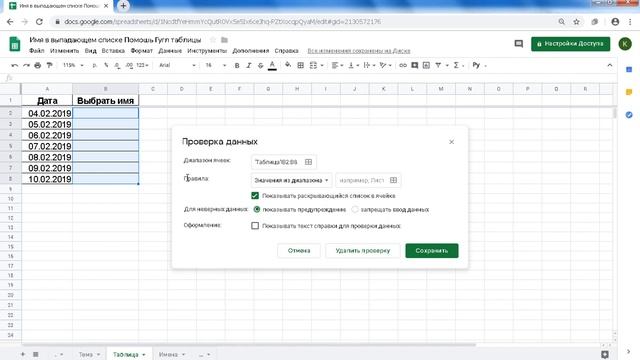Viewport: 640px width, 360px height.
Task: Apply italic formatting
Action: pos(249,65)
